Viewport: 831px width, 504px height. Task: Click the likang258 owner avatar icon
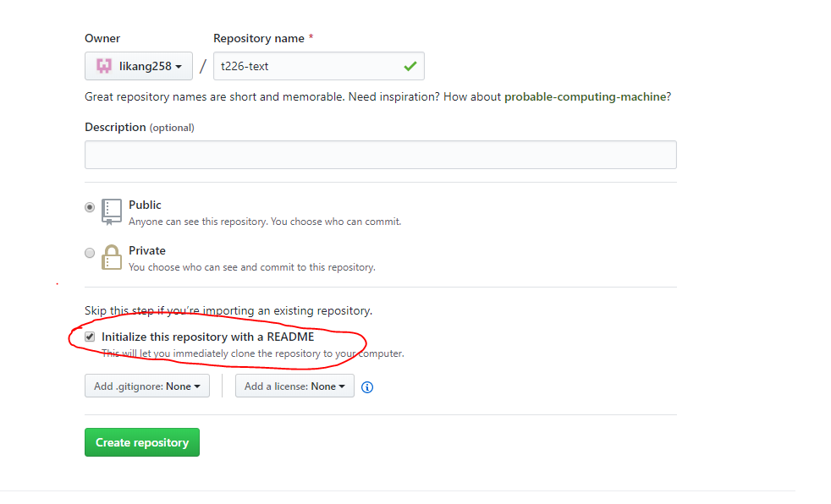(x=104, y=66)
